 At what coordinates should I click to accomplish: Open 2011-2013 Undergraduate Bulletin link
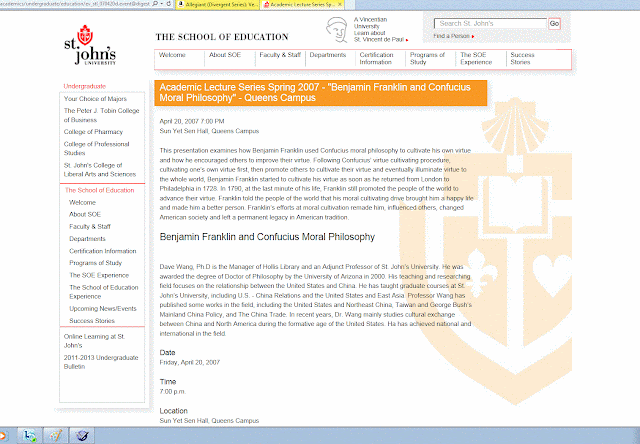(x=101, y=362)
